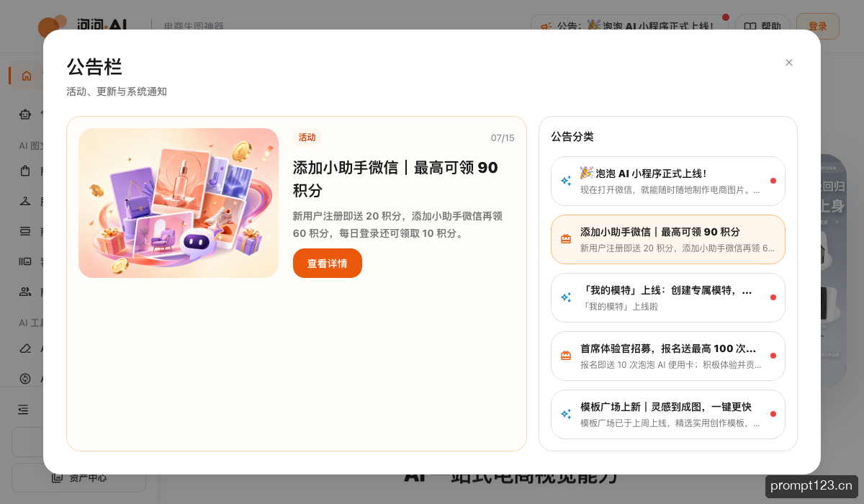
Task: Open the 首席体验官招募 announcement
Action: [668, 356]
